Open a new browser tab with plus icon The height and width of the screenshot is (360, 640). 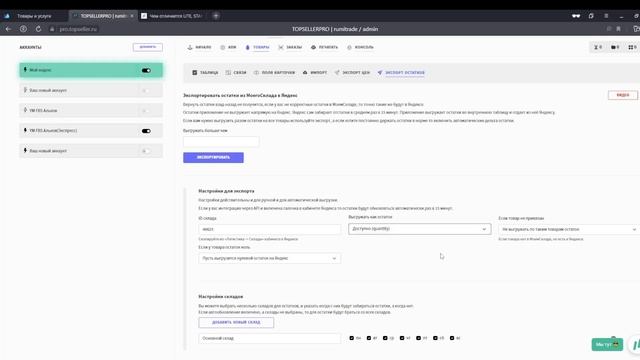[216, 16]
